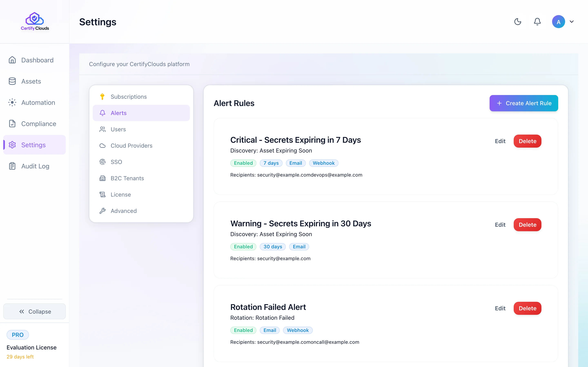
Task: Select the Assets database icon
Action: click(12, 81)
